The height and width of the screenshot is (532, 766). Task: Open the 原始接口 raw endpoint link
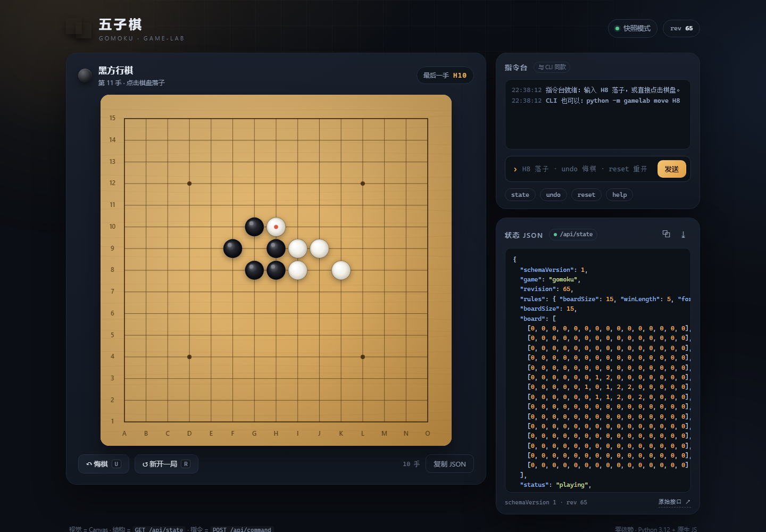(x=674, y=502)
